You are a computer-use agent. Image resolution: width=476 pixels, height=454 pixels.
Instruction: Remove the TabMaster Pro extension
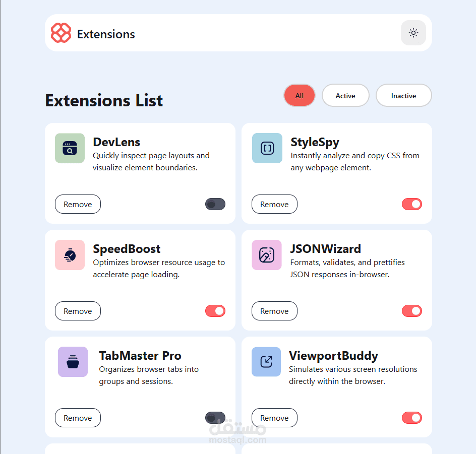pyautogui.click(x=78, y=418)
